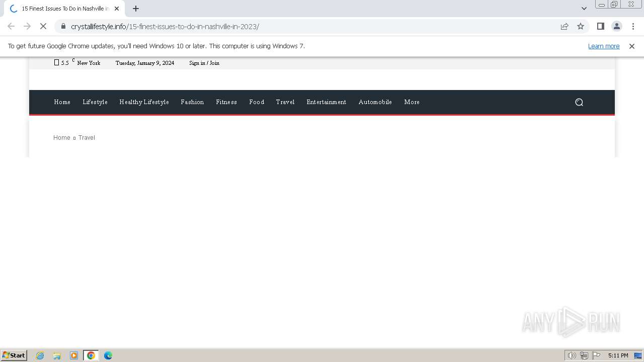Open File Explorer from taskbar
644x362 pixels.
tap(57, 355)
